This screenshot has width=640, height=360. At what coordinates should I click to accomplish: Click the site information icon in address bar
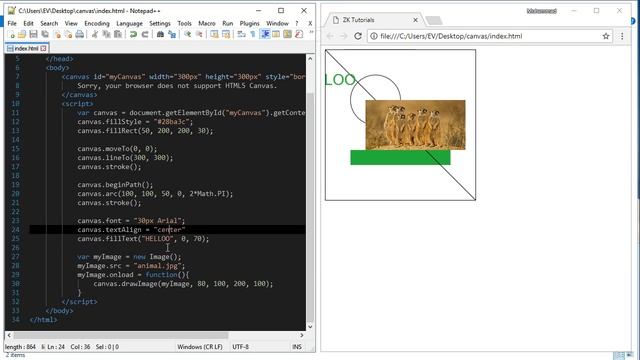coord(373,36)
